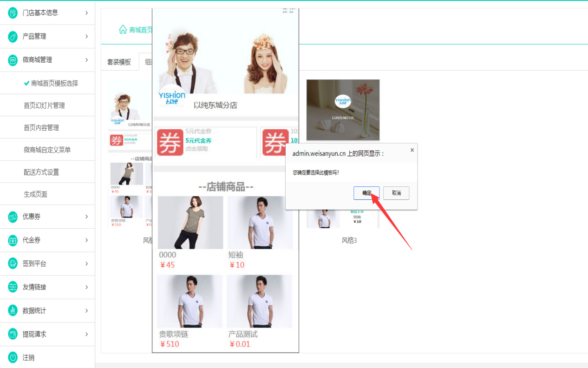Expand the 代金券 chevron
This screenshot has width=588, height=368.
coord(86,240)
